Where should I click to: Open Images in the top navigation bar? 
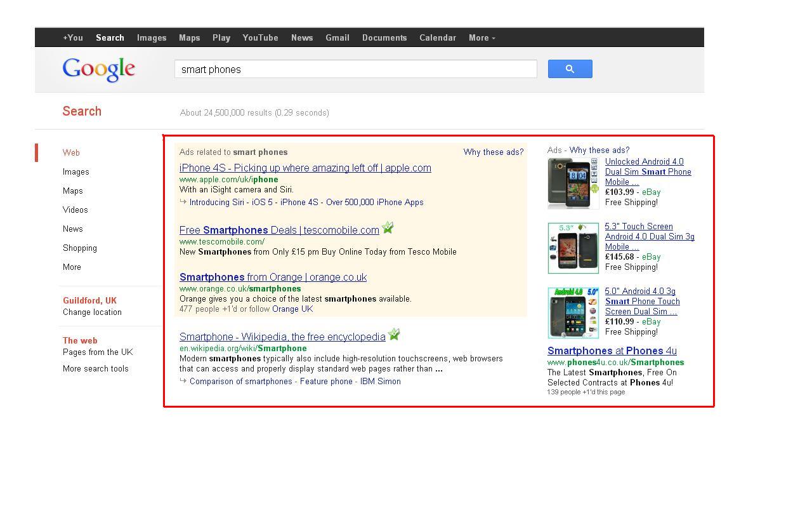click(x=152, y=37)
